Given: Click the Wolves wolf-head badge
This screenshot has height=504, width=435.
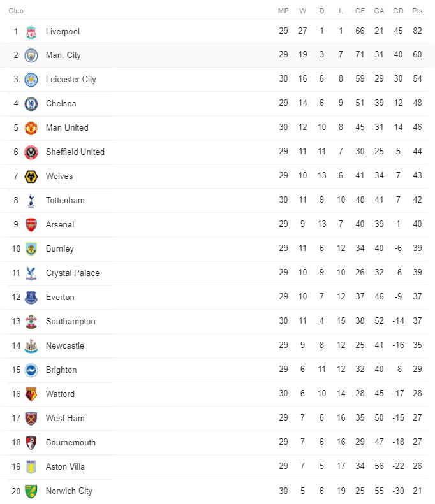Looking at the screenshot, I should pyautogui.click(x=31, y=176).
